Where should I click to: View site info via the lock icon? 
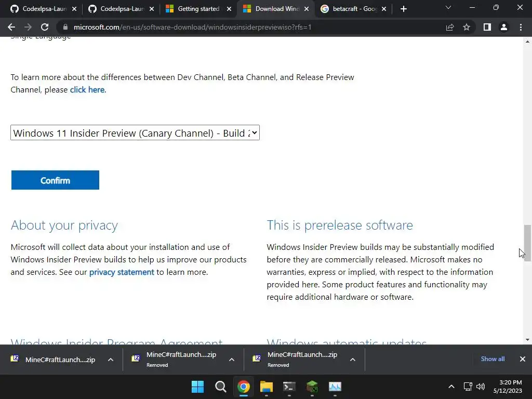click(x=65, y=27)
